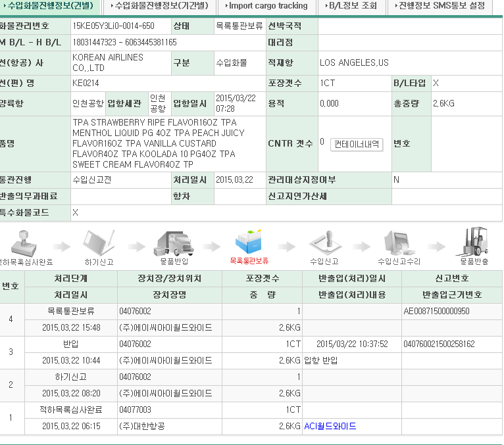Click the processing date 2015.03.22 value
Viewport: 504px width, 445px height.
(x=234, y=180)
